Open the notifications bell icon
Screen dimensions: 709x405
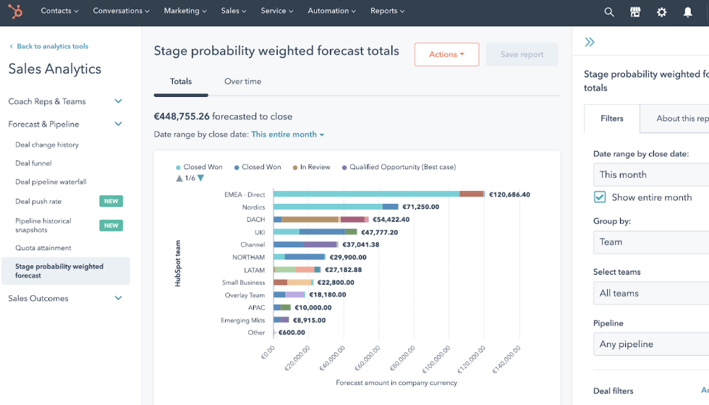click(688, 12)
